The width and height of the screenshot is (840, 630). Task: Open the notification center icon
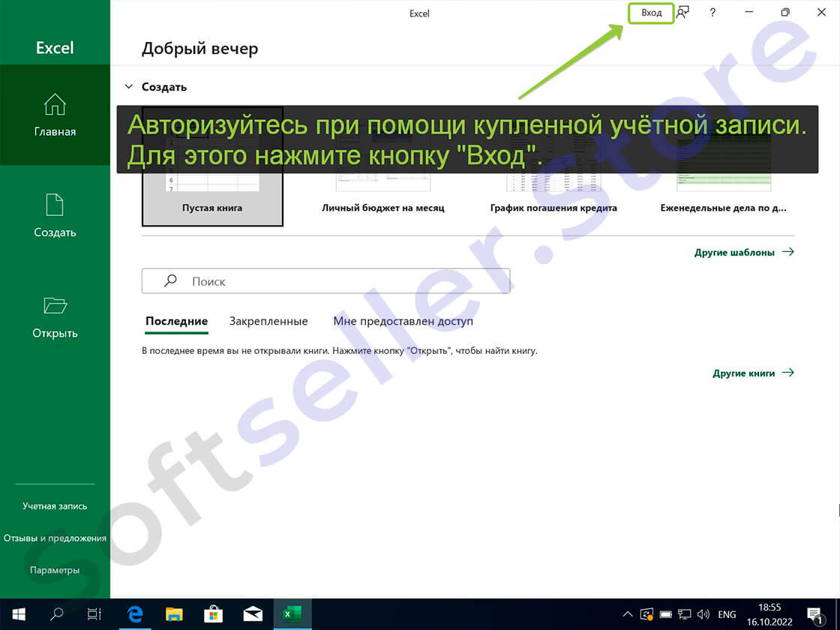click(815, 615)
